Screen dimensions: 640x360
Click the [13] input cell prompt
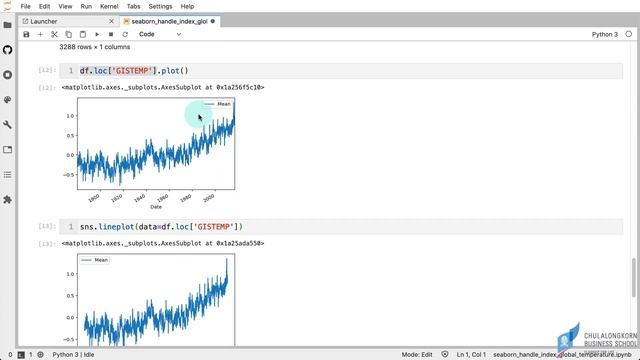coord(47,226)
